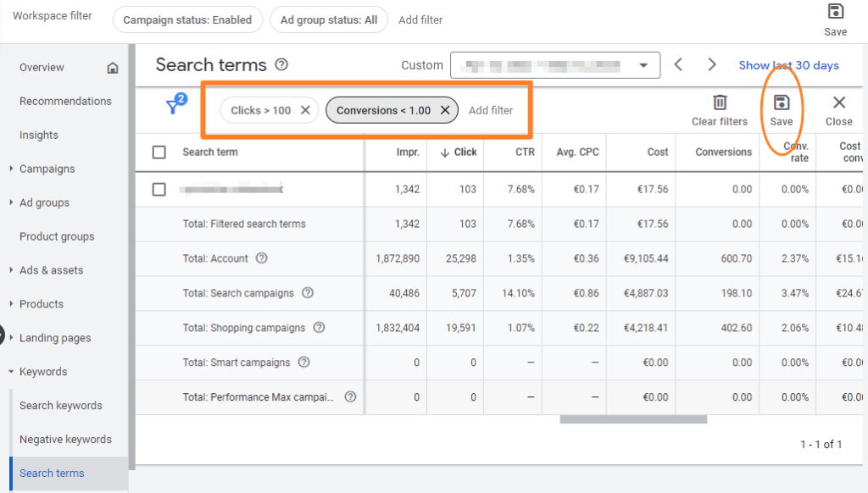Image resolution: width=868 pixels, height=493 pixels.
Task: Click 1,832,404 shopping impressions value
Action: coord(398,328)
